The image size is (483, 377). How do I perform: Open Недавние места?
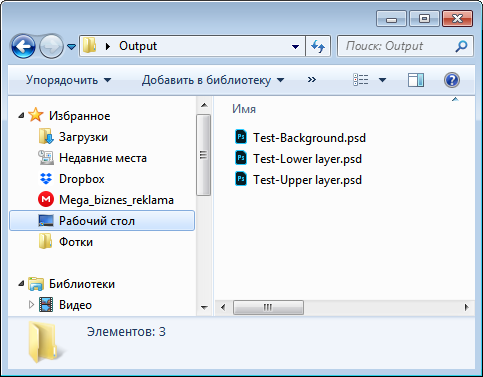pyautogui.click(x=103, y=158)
